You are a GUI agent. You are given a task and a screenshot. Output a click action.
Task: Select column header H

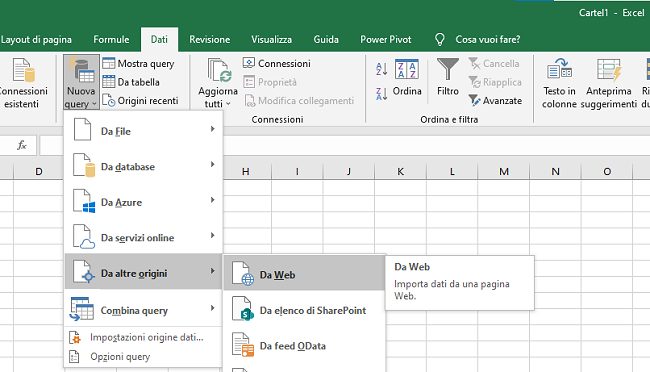click(x=245, y=171)
